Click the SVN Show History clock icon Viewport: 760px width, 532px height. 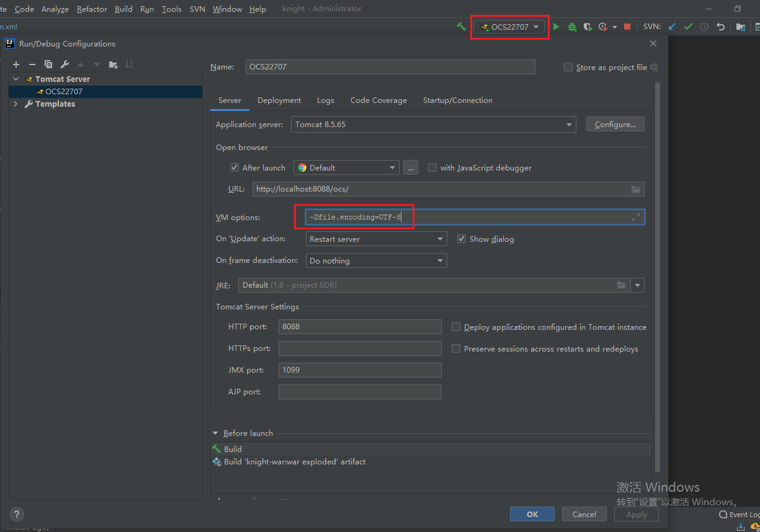pyautogui.click(x=704, y=27)
